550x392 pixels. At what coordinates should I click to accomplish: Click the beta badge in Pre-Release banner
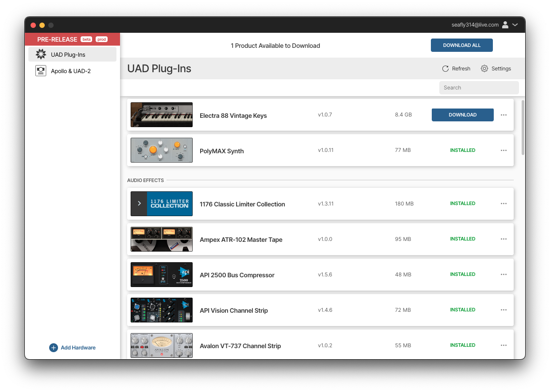(86, 39)
